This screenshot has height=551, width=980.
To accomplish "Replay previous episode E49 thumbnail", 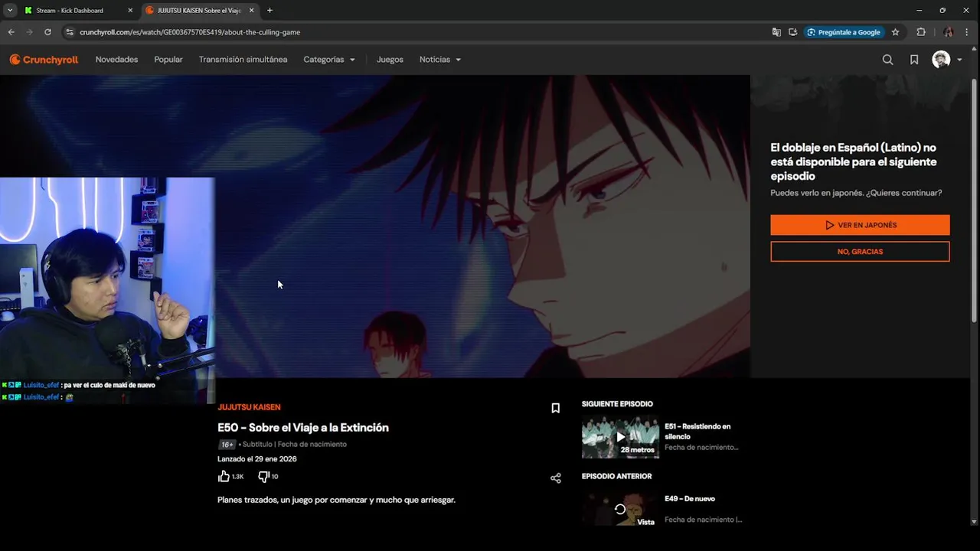I will [x=620, y=509].
